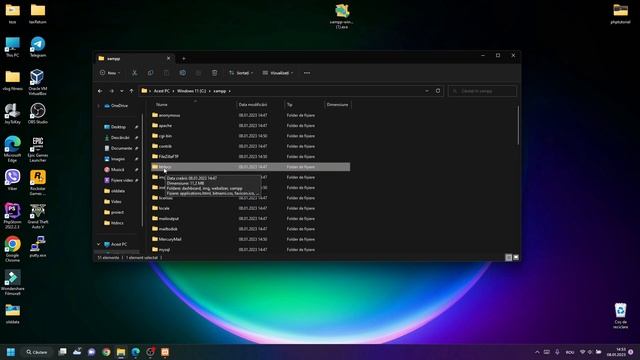The width and height of the screenshot is (640, 360).
Task: Select the xampp tab in Explorer
Action: (135, 58)
